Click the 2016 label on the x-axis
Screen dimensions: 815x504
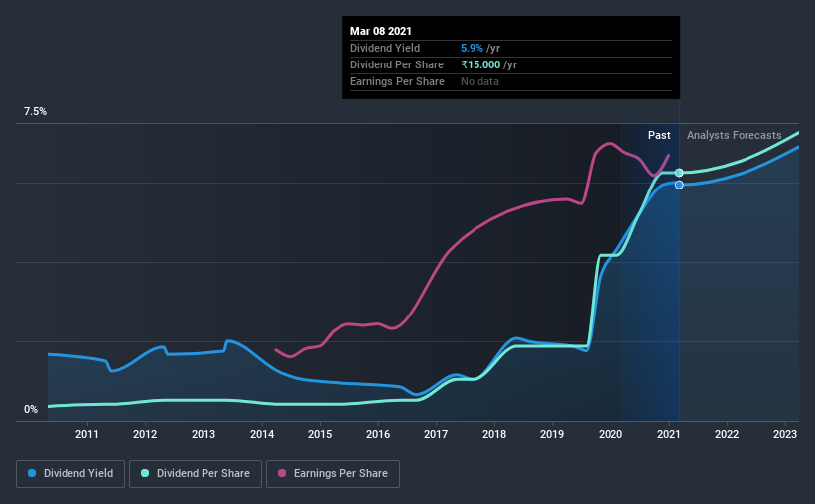377,433
